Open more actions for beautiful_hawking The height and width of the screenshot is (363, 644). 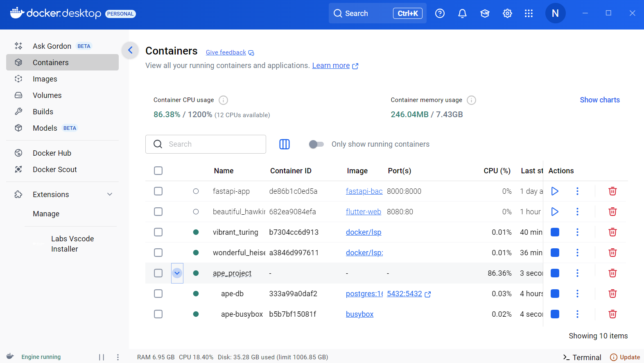(x=577, y=211)
